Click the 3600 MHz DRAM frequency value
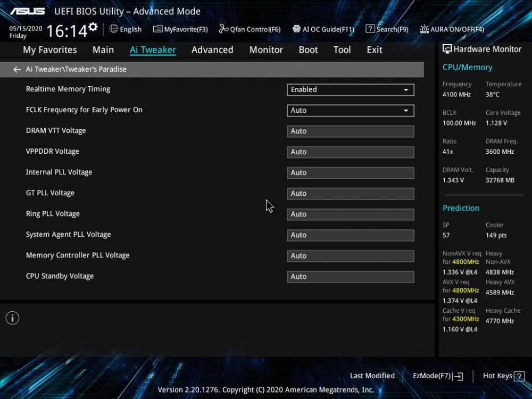532x399 pixels. pyautogui.click(x=500, y=152)
